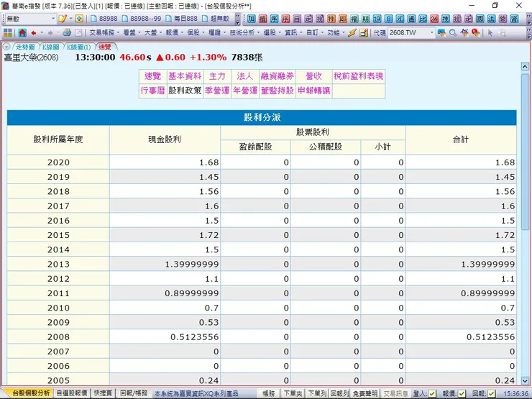This screenshot has height=399, width=532.
Task: Click the green 權 toolbar icon
Action: (354, 19)
